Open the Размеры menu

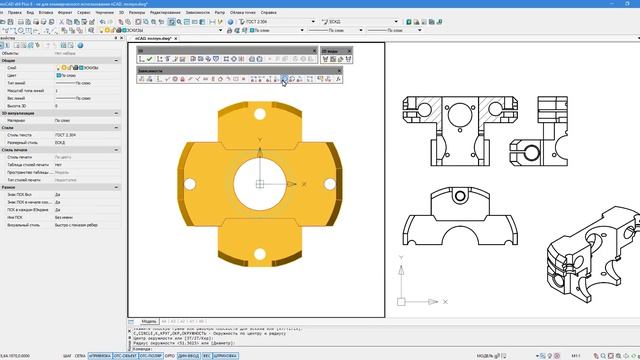pos(137,13)
